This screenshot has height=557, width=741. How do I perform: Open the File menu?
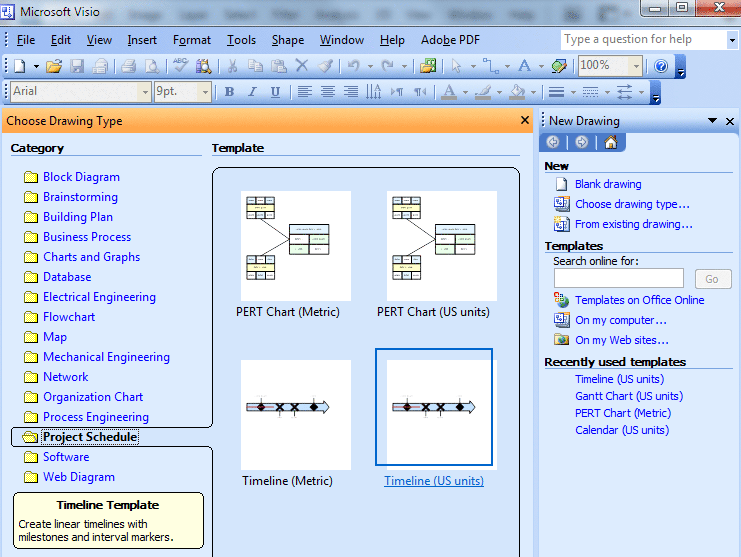26,40
